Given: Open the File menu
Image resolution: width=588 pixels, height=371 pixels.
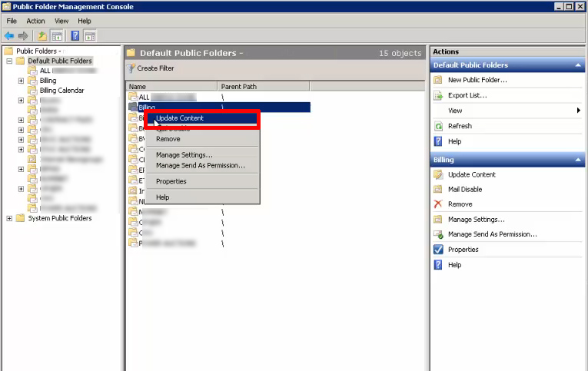Looking at the screenshot, I should click(12, 21).
